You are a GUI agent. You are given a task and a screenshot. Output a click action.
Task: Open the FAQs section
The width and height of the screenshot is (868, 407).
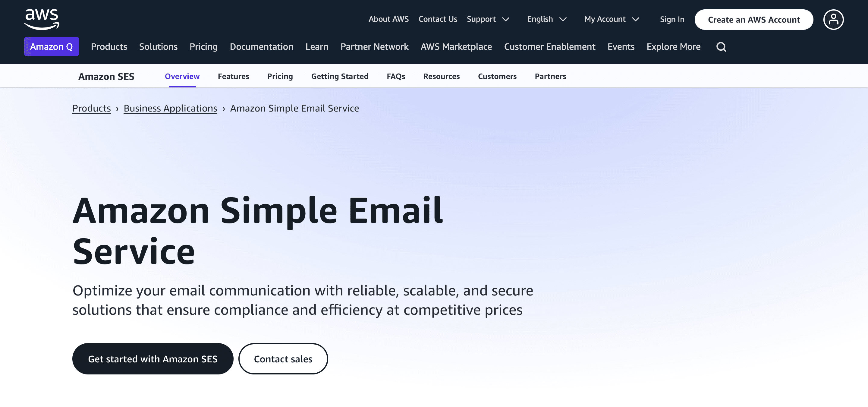[396, 76]
